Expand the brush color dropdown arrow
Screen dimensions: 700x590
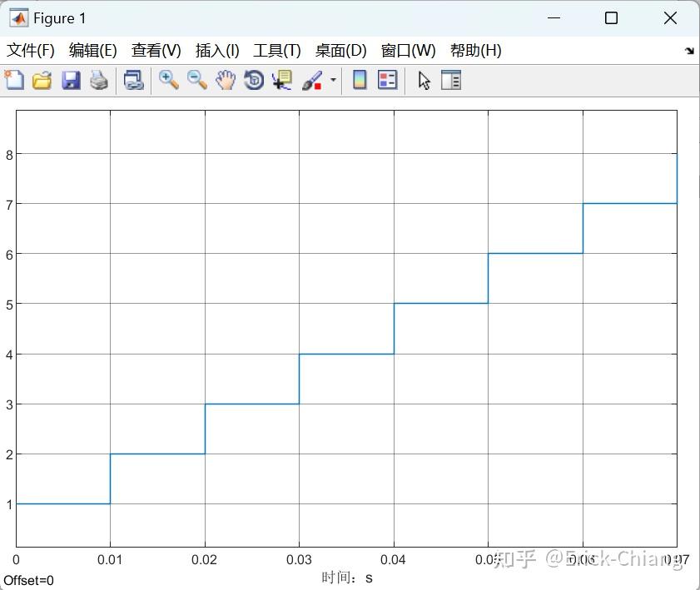[333, 81]
